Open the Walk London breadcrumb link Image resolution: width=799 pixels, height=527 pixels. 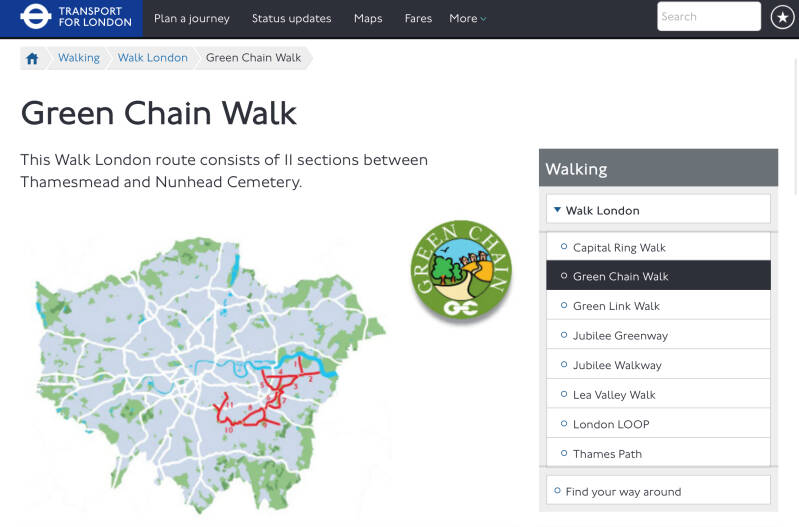(x=152, y=58)
